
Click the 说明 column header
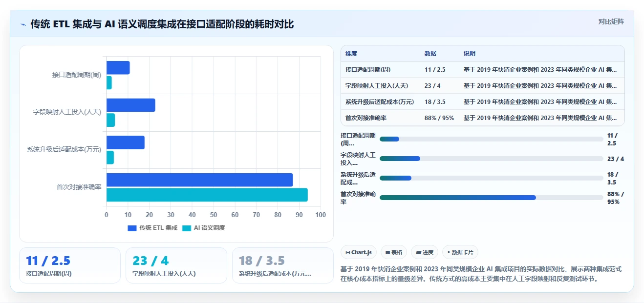[x=470, y=54]
